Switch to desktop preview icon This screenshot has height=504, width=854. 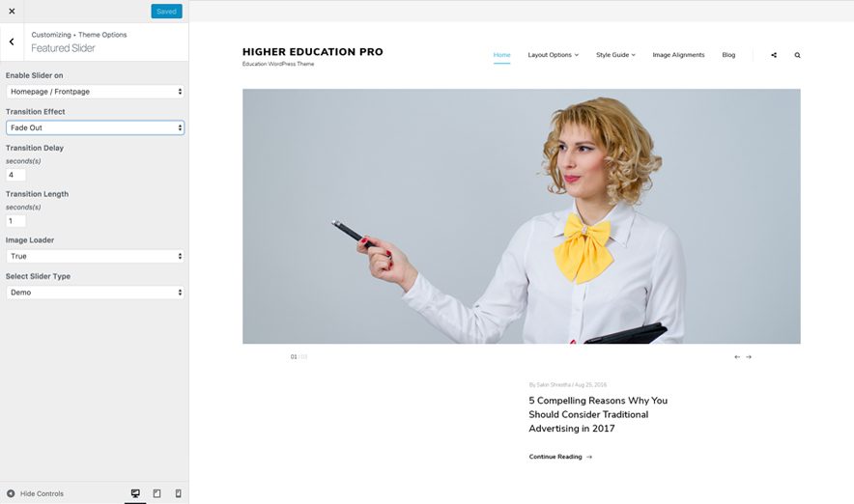(x=135, y=493)
